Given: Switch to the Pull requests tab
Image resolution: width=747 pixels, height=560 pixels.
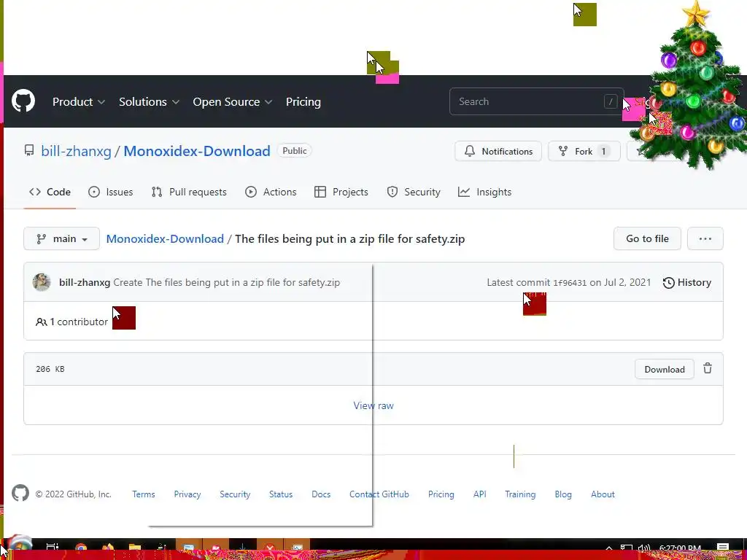Looking at the screenshot, I should pos(189,192).
